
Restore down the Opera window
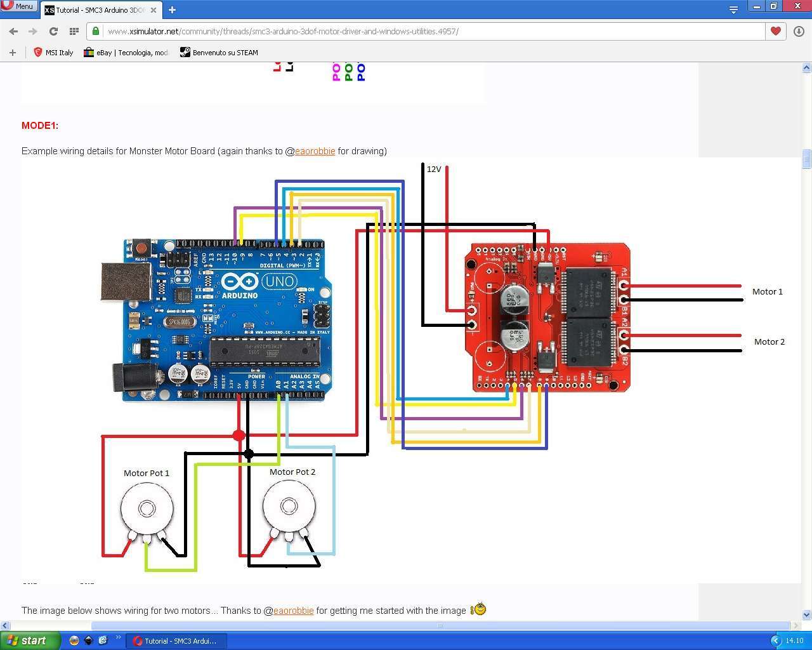[773, 6]
